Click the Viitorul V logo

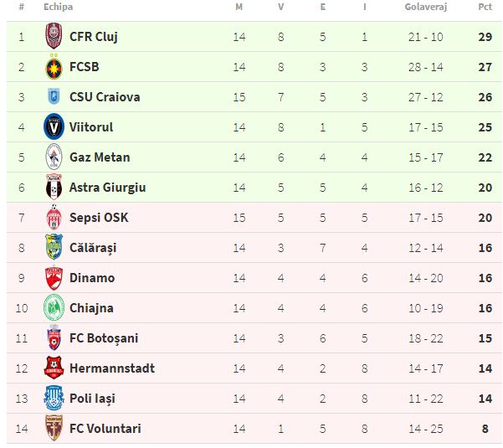click(54, 126)
